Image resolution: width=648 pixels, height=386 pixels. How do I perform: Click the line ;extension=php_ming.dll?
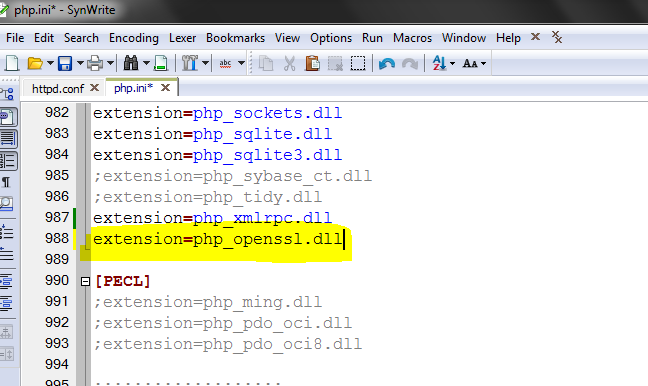pyautogui.click(x=207, y=303)
